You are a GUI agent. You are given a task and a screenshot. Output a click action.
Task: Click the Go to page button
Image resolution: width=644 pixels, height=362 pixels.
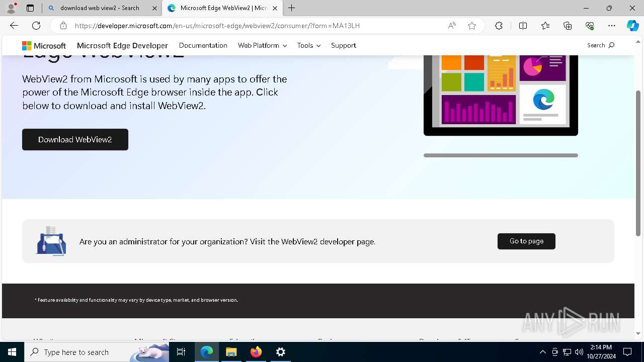point(526,241)
